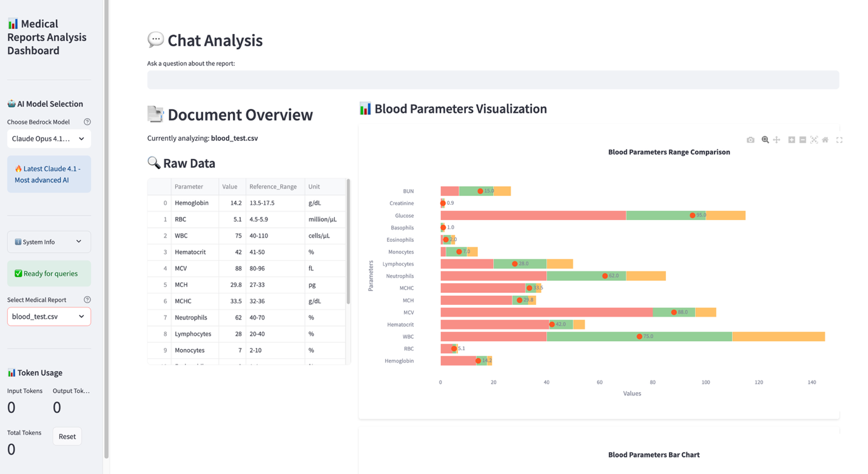Open the medical report dropdown showing blood_test.csv
This screenshot has width=868, height=474.
(x=49, y=316)
